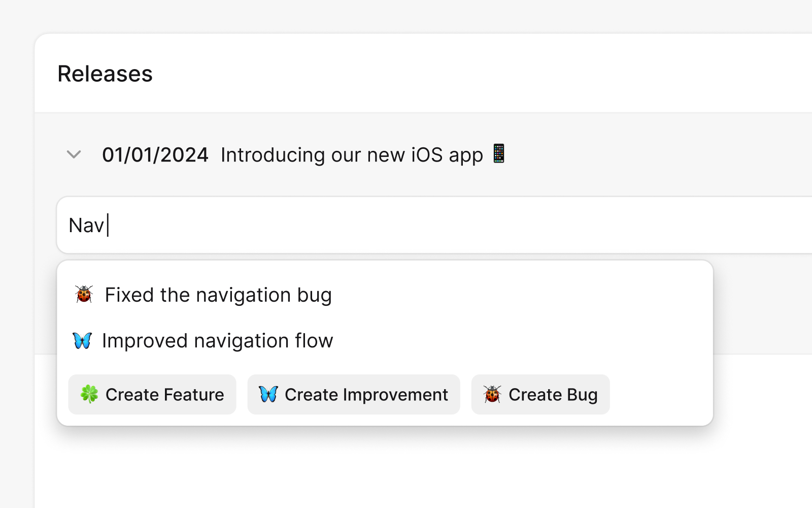Focus the search field containing Nav
This screenshot has height=508, width=812.
pyautogui.click(x=434, y=225)
